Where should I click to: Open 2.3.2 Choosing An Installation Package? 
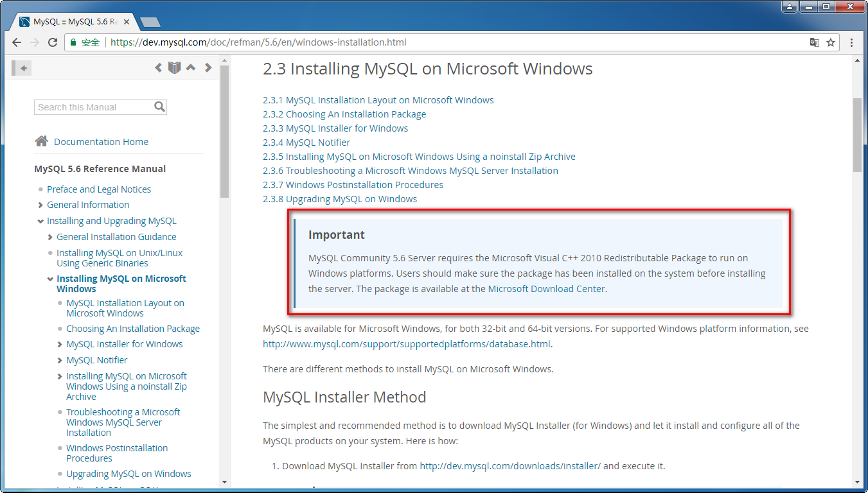coord(344,114)
